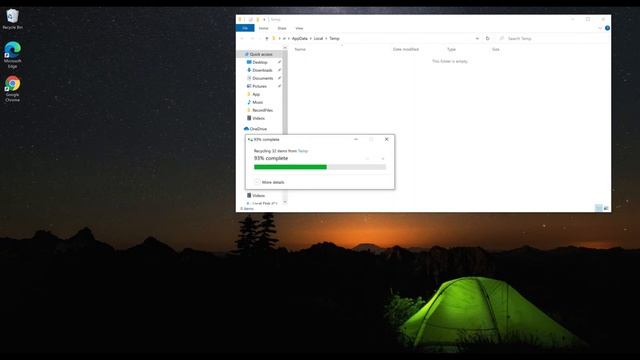Refresh the Temp folder view
Viewport: 640px width, 360px height.
click(x=487, y=38)
